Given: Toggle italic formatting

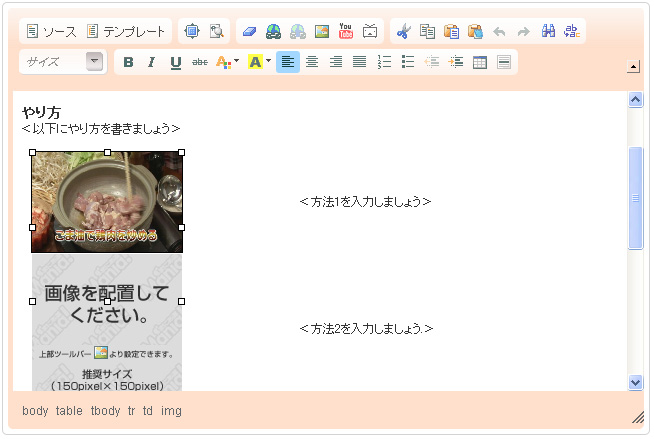Looking at the screenshot, I should point(152,62).
